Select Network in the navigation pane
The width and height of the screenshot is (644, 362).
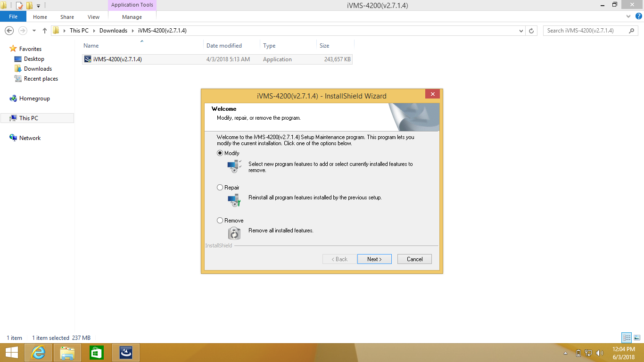30,138
